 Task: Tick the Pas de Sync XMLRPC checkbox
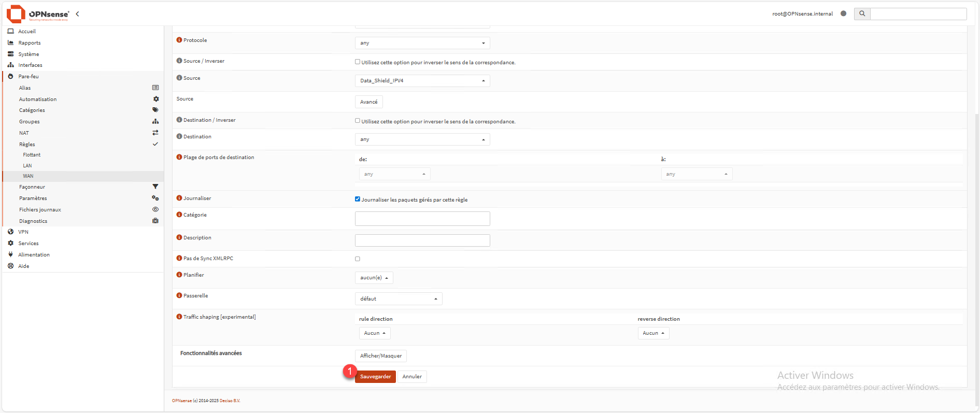click(x=358, y=259)
